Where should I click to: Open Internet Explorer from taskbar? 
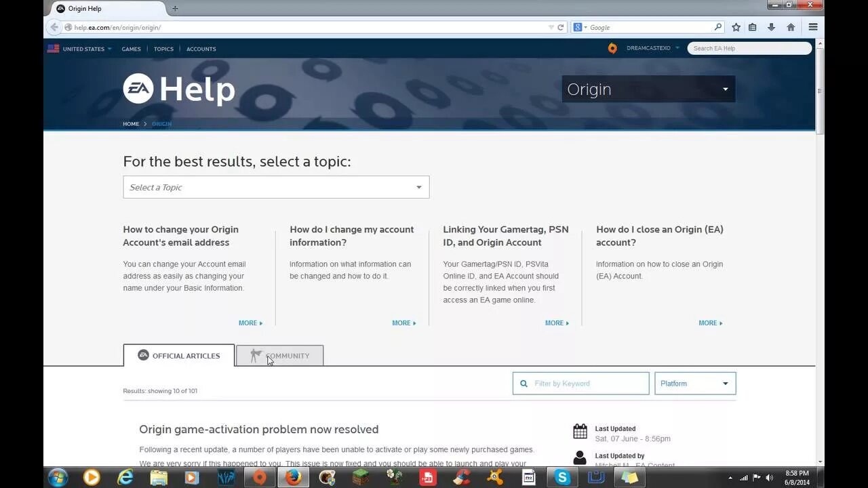click(125, 477)
